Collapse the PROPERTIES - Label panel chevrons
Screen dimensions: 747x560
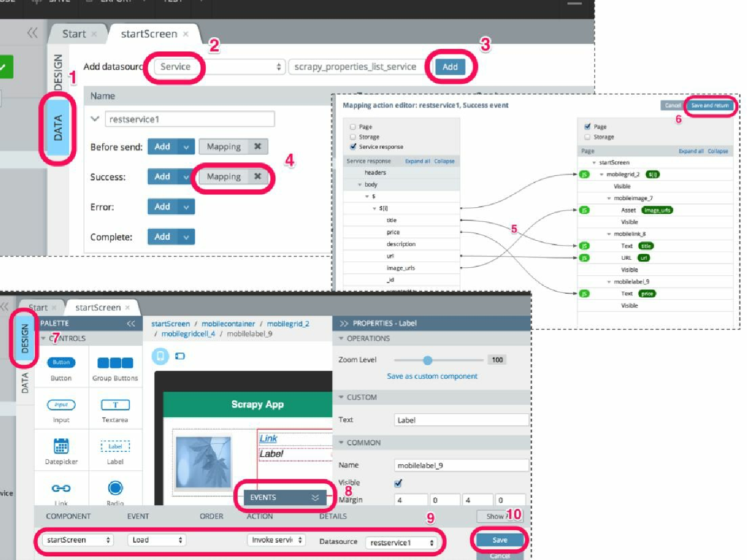click(344, 324)
